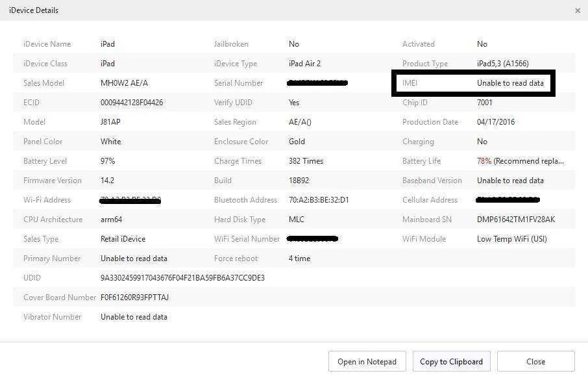
Task: Select the Model value J81AP
Action: (110, 122)
